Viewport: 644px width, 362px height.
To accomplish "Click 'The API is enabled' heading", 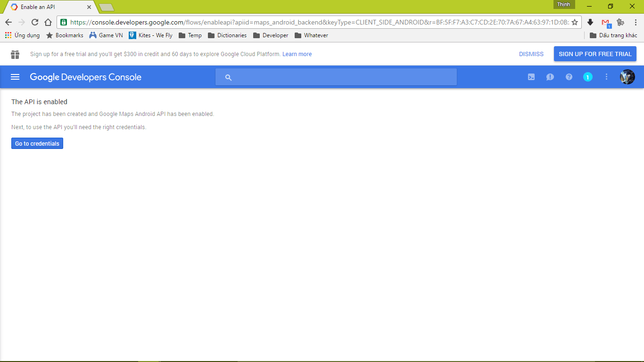I will [x=39, y=102].
